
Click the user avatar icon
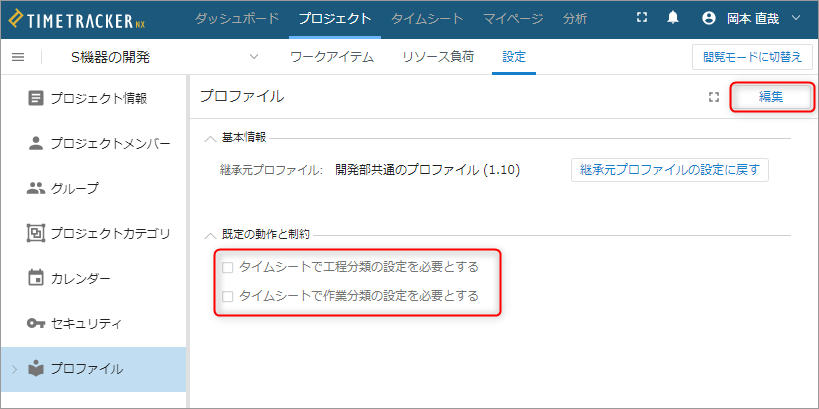pos(709,19)
